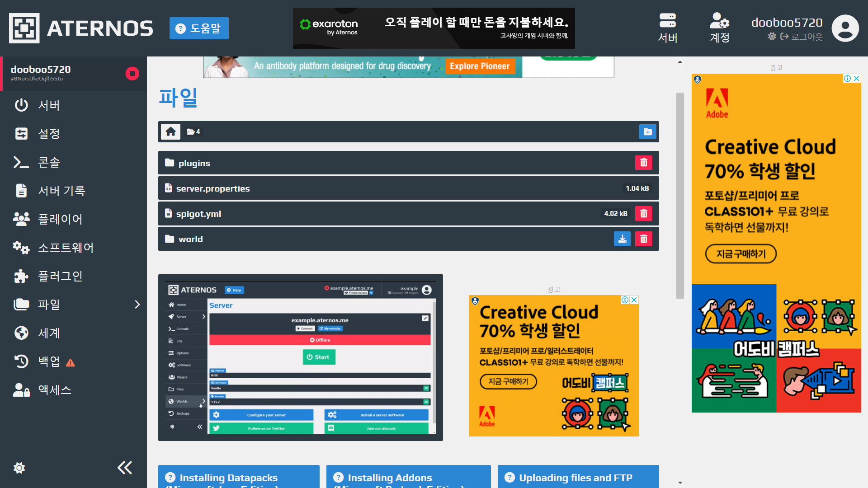The width and height of the screenshot is (868, 488).
Task: Click the red server stop status icon
Action: point(132,73)
